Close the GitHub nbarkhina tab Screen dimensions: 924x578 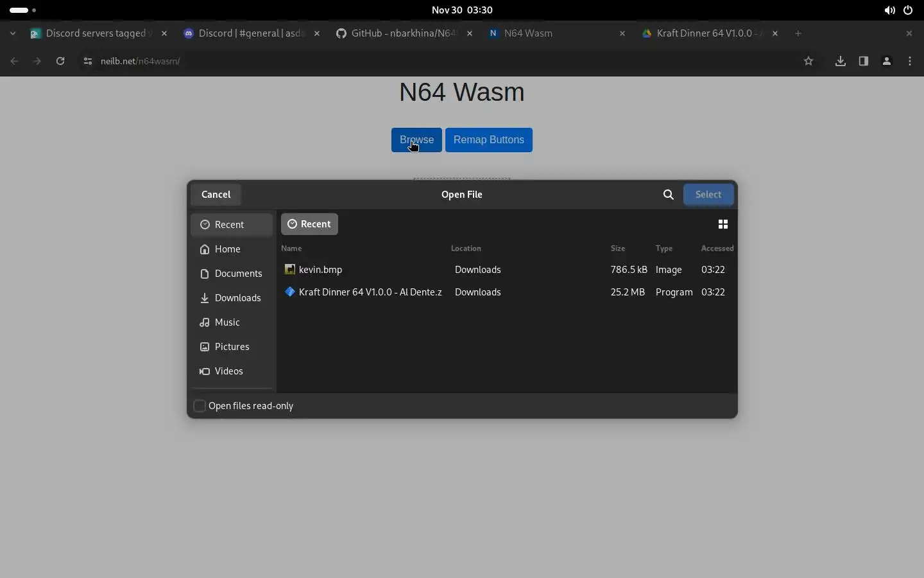click(470, 33)
